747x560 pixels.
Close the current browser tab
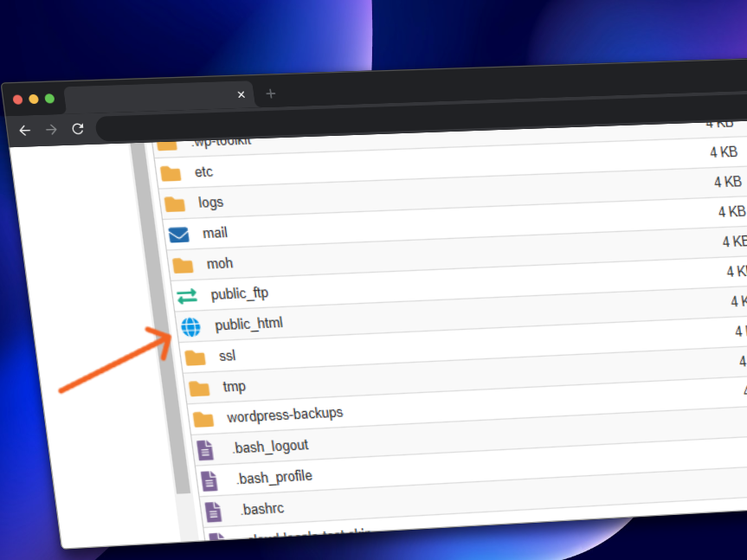241,94
